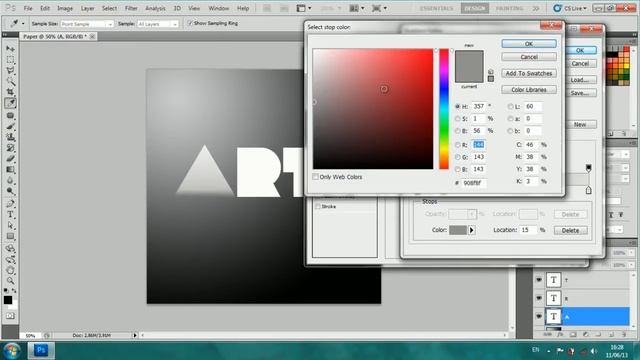Click the Add To Swatches button
The image size is (640, 360).
pyautogui.click(x=529, y=73)
